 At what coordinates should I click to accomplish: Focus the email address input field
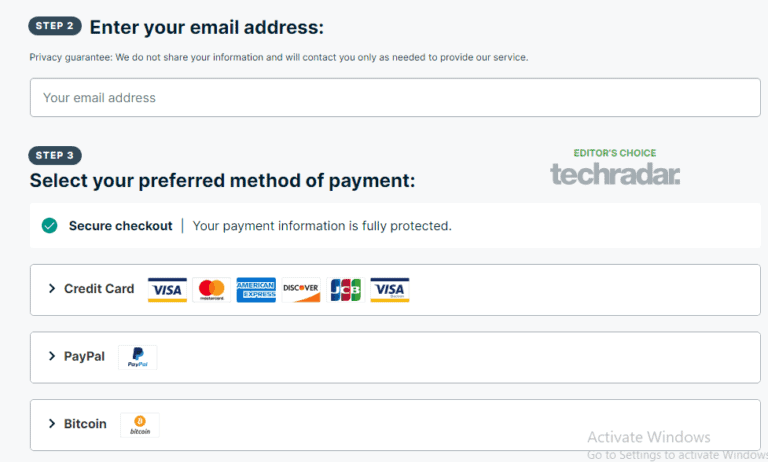pos(395,98)
